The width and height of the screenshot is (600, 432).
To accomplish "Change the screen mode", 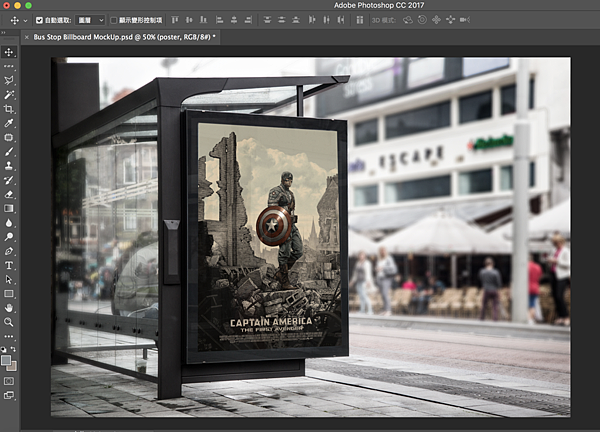I will click(9, 395).
